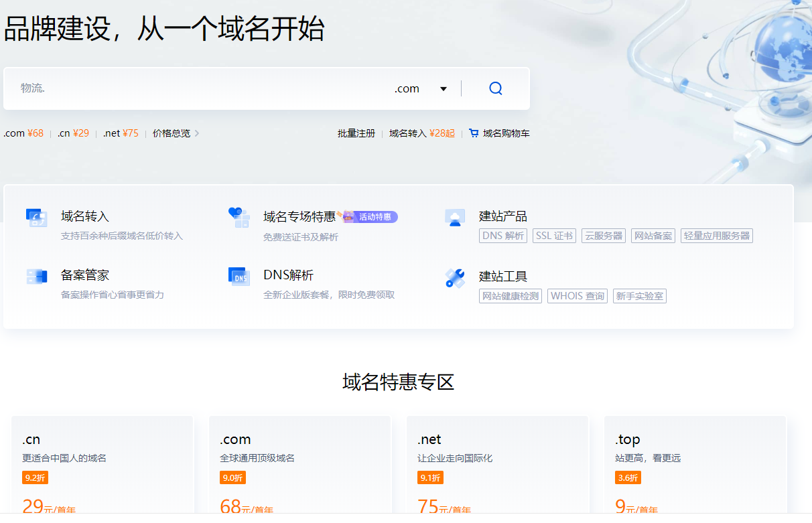Click the WHOIS 查询 tag
This screenshot has height=523, width=812.
click(578, 296)
